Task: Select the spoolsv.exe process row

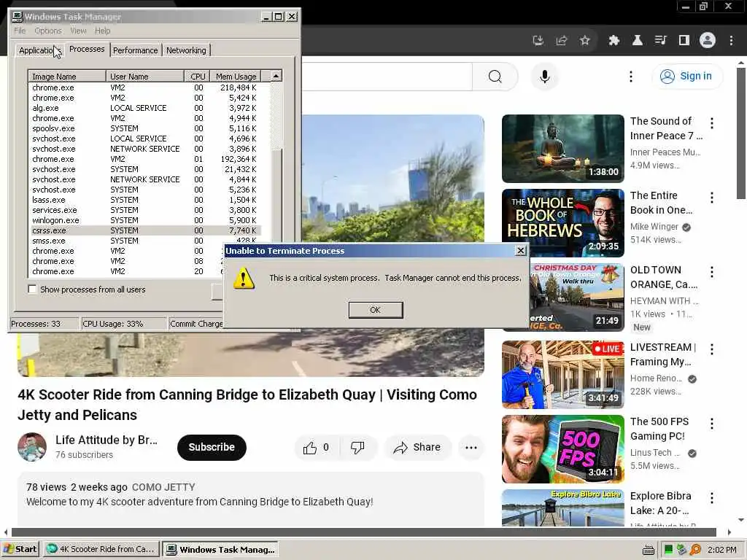Action: coord(145,128)
